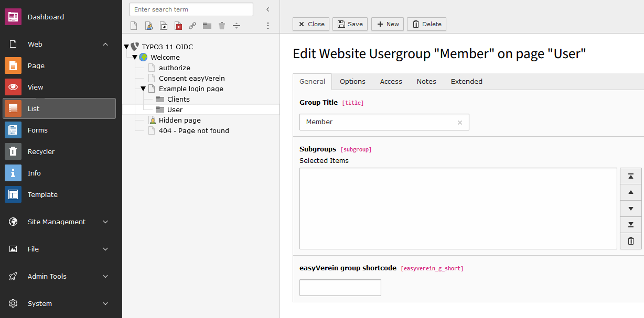This screenshot has width=644, height=318.
Task: Select the List module
Action: (x=59, y=108)
